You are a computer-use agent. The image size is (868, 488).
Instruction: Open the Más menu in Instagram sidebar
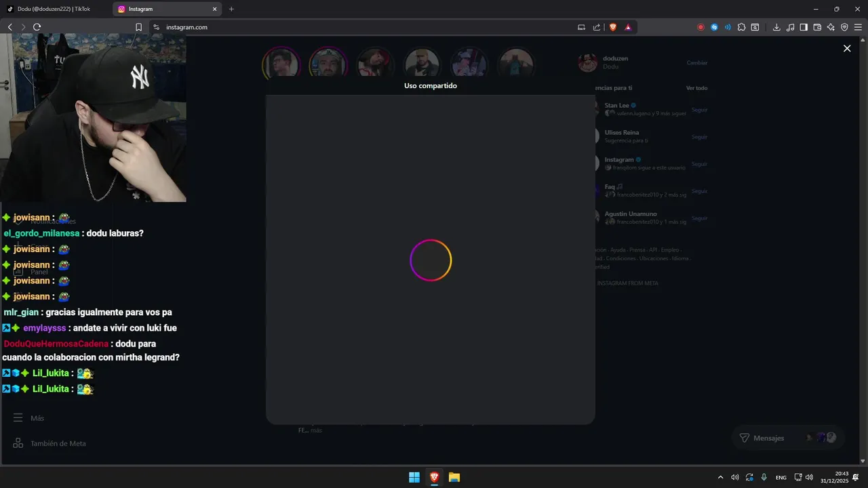[x=28, y=418]
